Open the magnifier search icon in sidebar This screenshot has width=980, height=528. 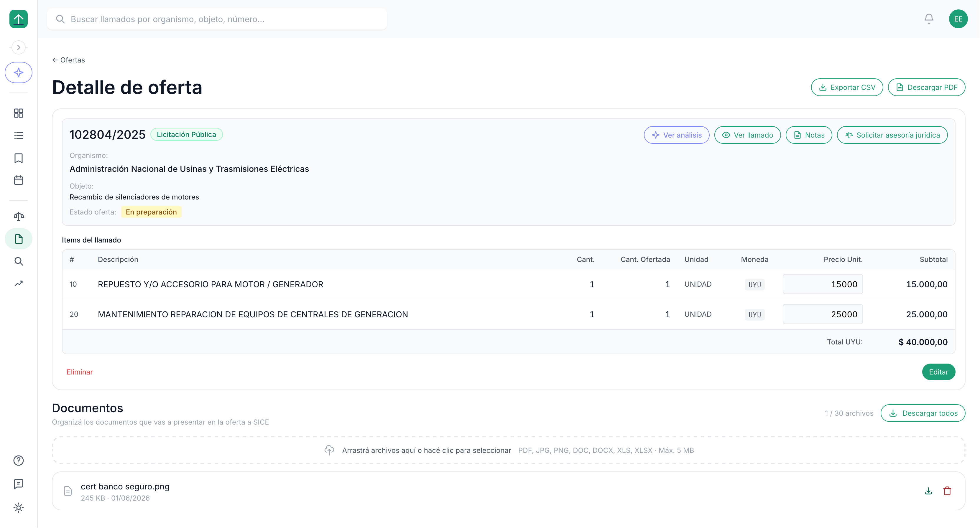(18, 261)
